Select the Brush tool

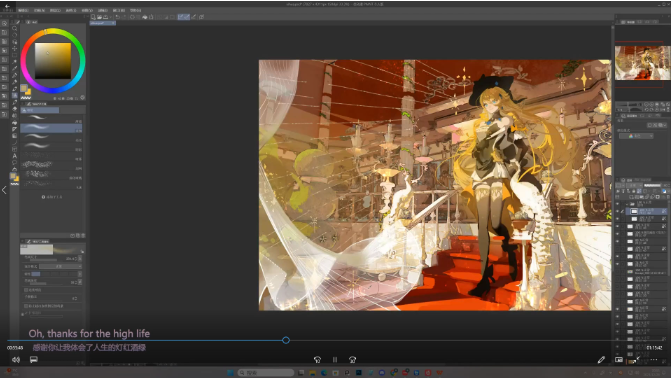coord(15,89)
